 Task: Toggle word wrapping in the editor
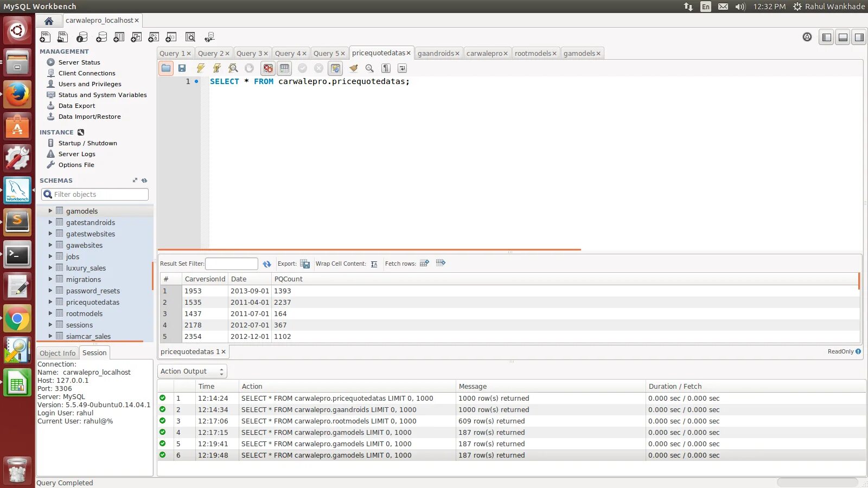[402, 68]
